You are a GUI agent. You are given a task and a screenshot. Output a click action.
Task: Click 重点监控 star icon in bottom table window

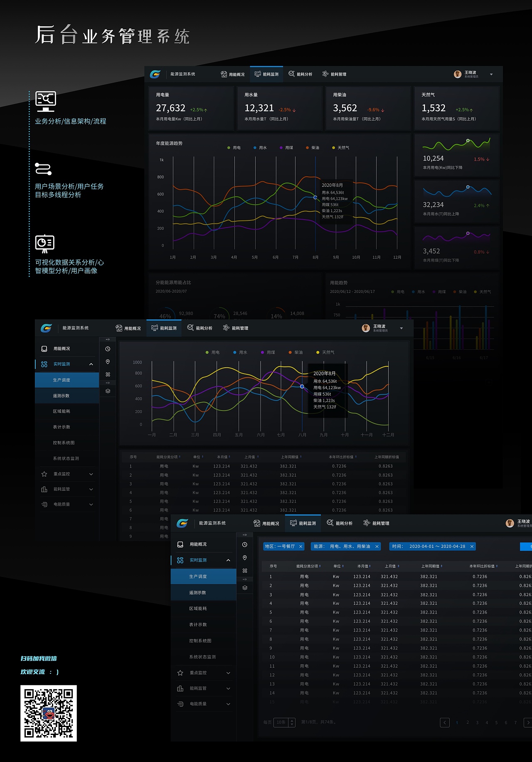pyautogui.click(x=180, y=673)
